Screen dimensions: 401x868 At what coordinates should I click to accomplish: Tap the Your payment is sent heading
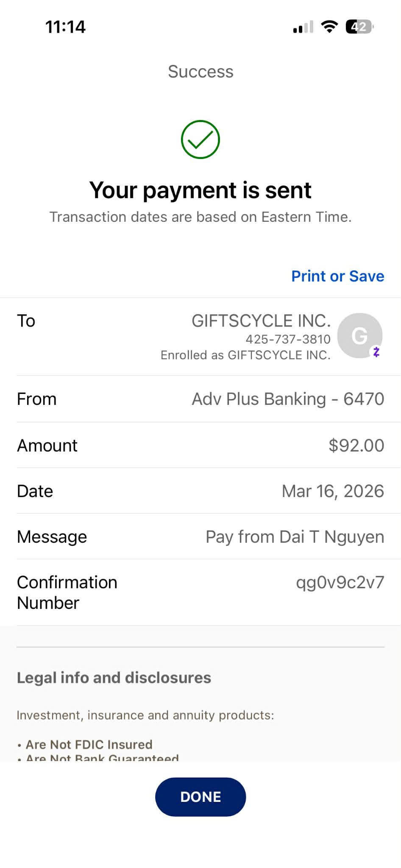coord(200,190)
